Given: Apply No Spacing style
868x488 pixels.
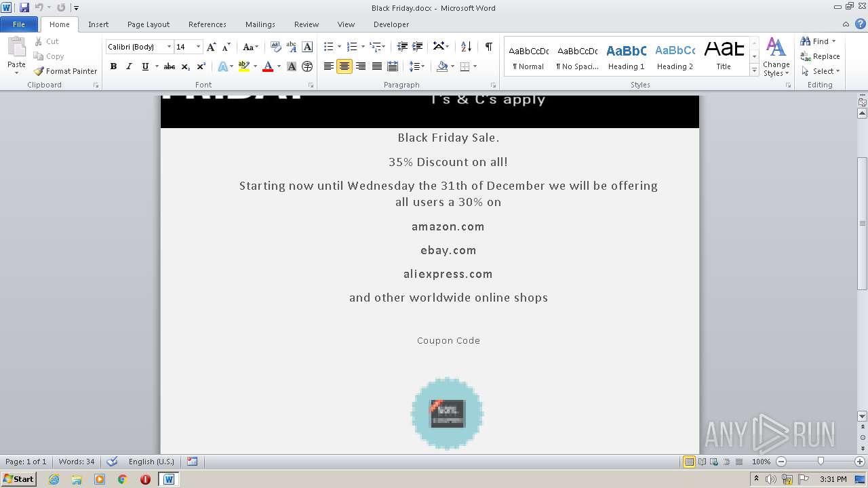Looking at the screenshot, I should click(577, 56).
